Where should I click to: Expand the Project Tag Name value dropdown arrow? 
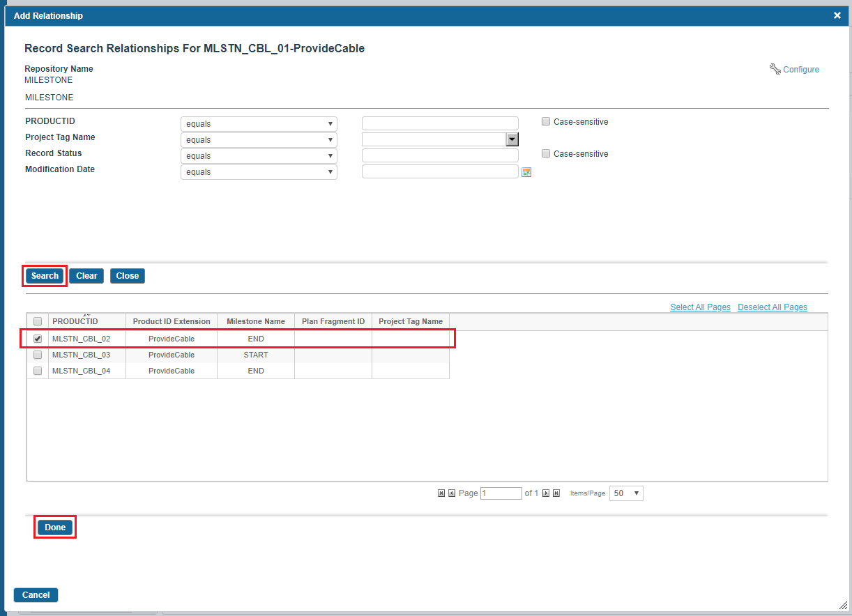tap(512, 139)
